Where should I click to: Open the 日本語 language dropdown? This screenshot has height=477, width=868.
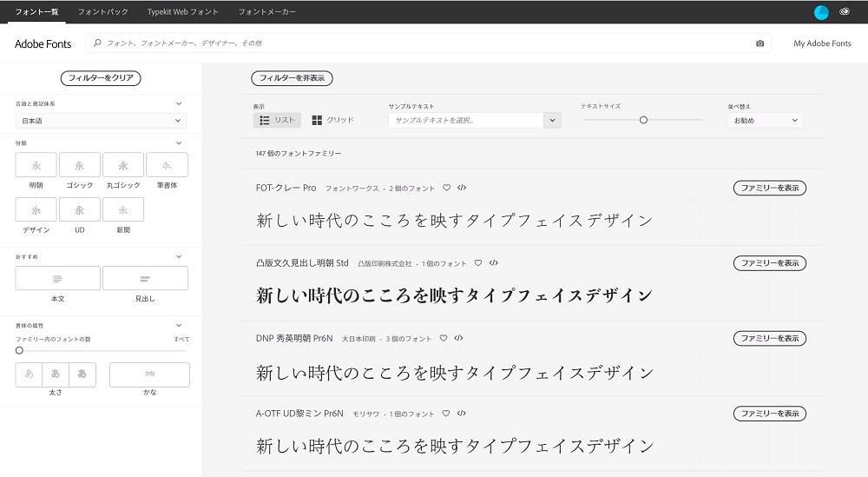(x=101, y=121)
